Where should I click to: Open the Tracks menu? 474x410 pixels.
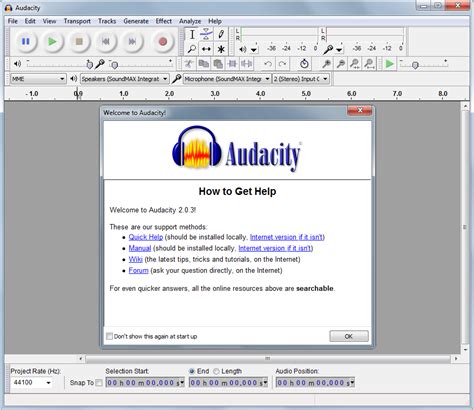(107, 21)
